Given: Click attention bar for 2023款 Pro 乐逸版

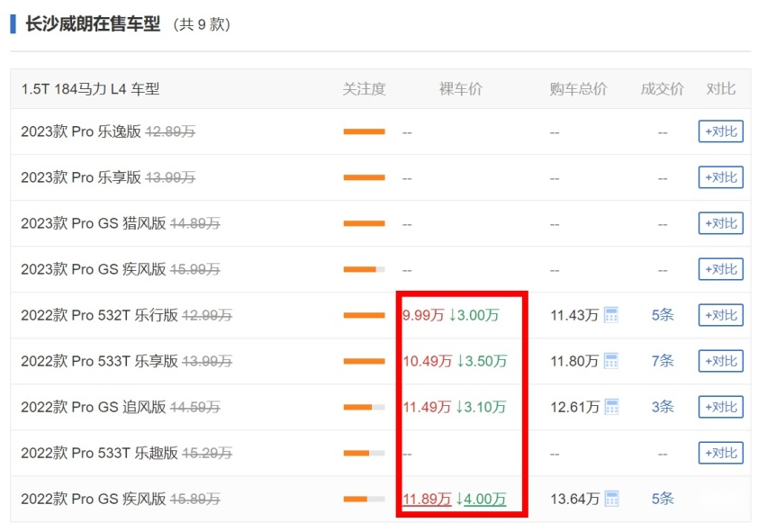Looking at the screenshot, I should [x=364, y=131].
